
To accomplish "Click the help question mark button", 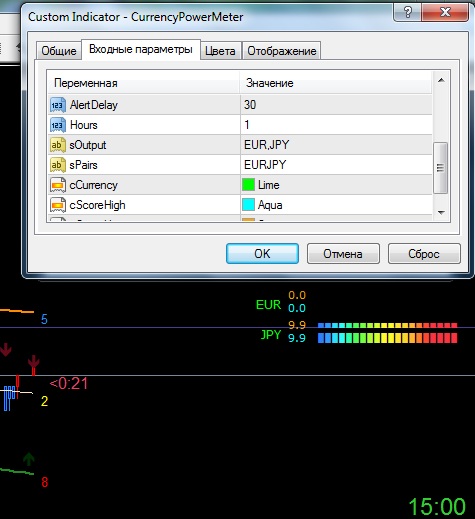I will [x=408, y=13].
